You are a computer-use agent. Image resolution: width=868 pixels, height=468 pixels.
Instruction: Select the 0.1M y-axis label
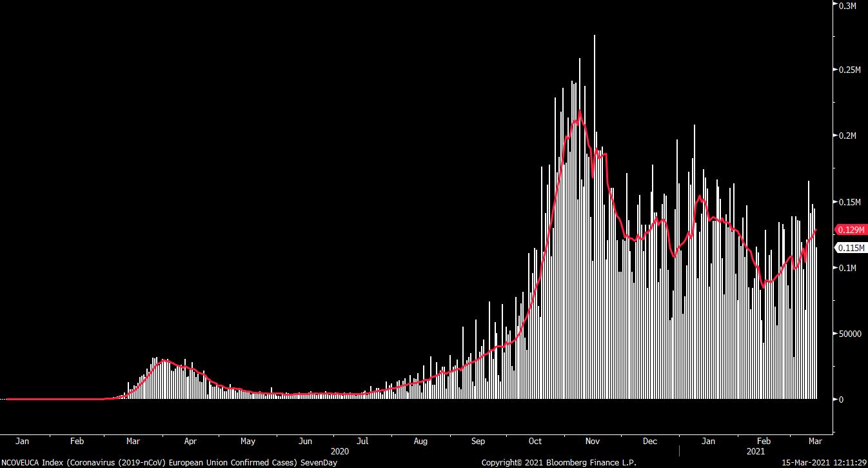tap(846, 268)
